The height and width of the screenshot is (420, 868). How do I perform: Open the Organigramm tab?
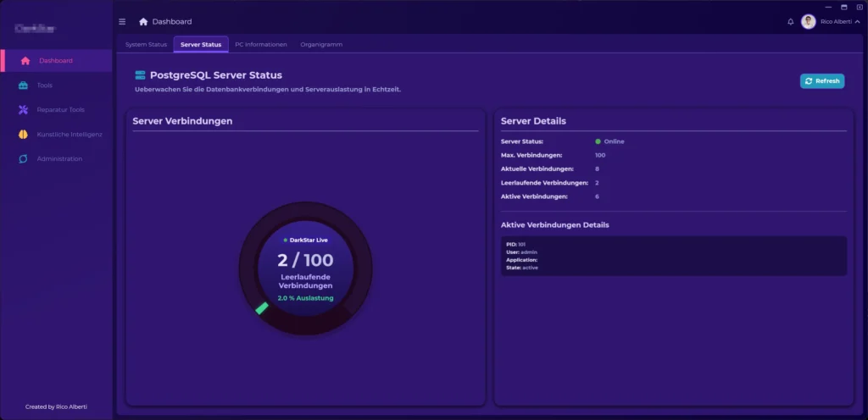pyautogui.click(x=321, y=44)
